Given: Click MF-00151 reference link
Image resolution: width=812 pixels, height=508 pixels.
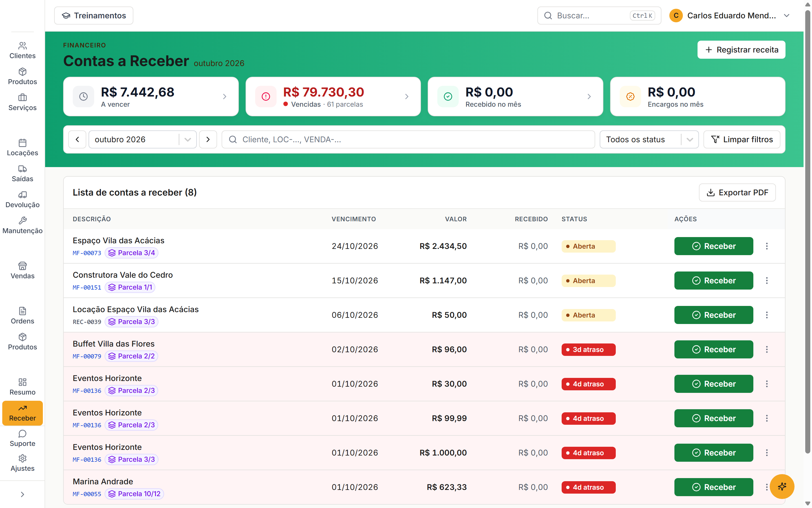Looking at the screenshot, I should [x=87, y=288].
